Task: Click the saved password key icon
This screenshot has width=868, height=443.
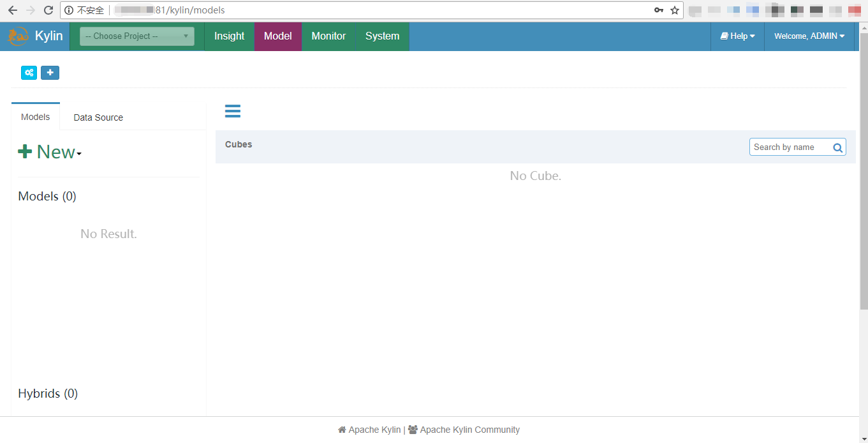Action: [x=659, y=10]
